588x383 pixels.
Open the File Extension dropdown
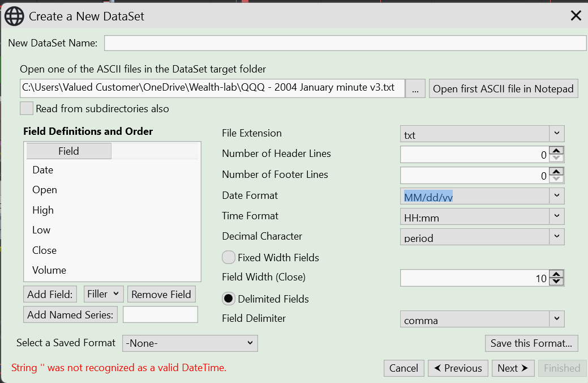(557, 134)
